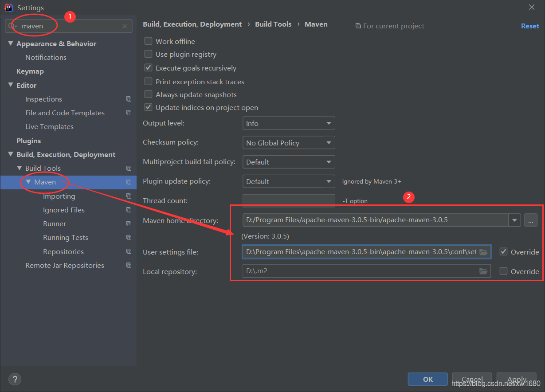Viewport: 545px width, 392px height.
Task: Select Plugins in the settings tree
Action: tap(29, 141)
